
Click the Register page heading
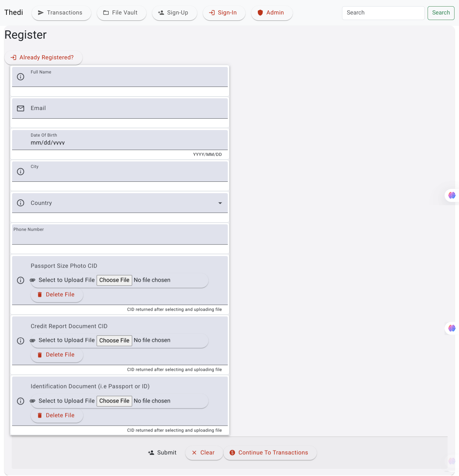(x=26, y=35)
